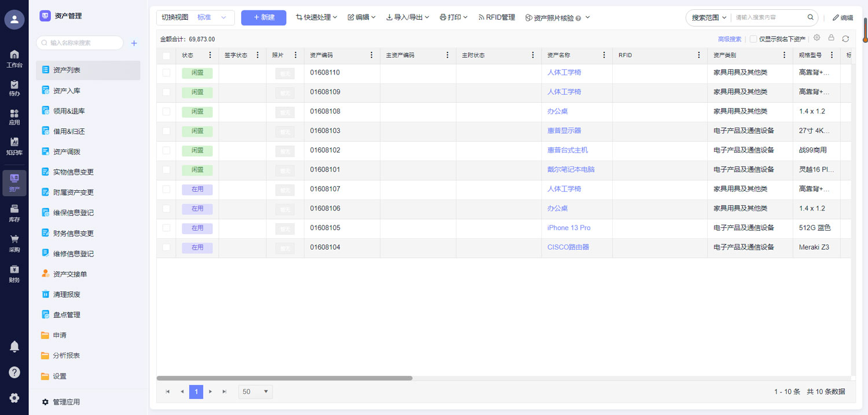Click the lock icon above table
Image resolution: width=868 pixels, height=415 pixels.
831,38
